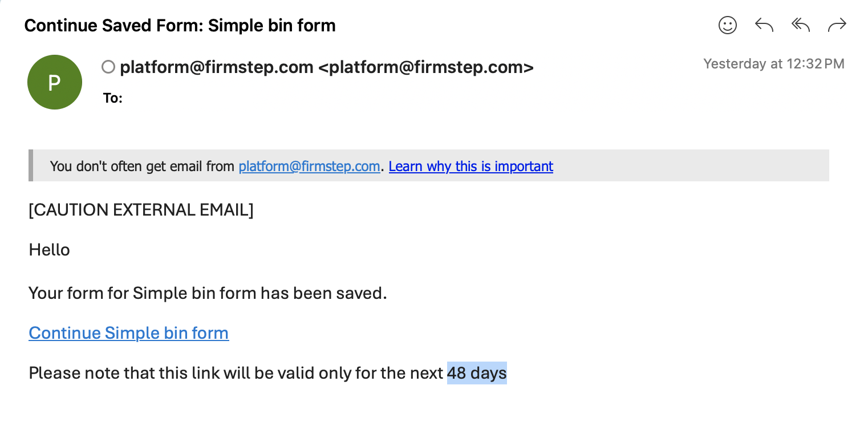Image resolution: width=868 pixels, height=446 pixels.
Task: Click the 'Hello' greeting text
Action: tap(50, 250)
